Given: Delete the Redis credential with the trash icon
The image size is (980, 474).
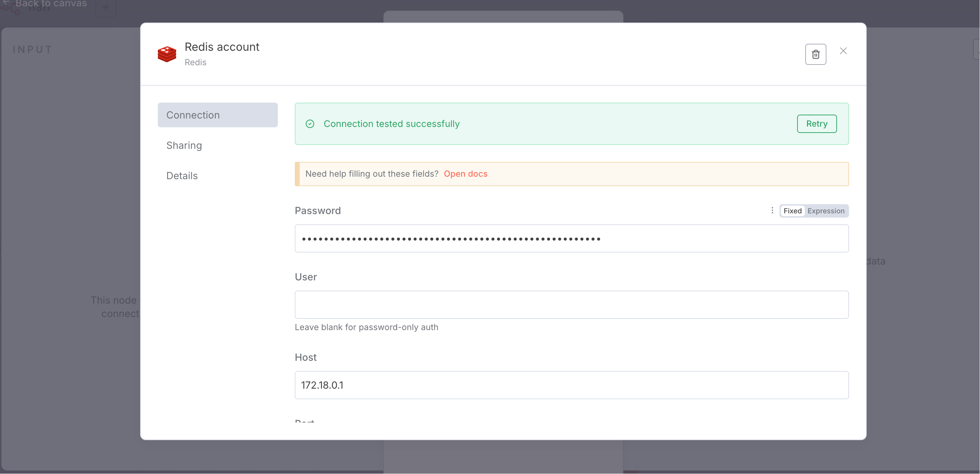Looking at the screenshot, I should click(x=815, y=54).
